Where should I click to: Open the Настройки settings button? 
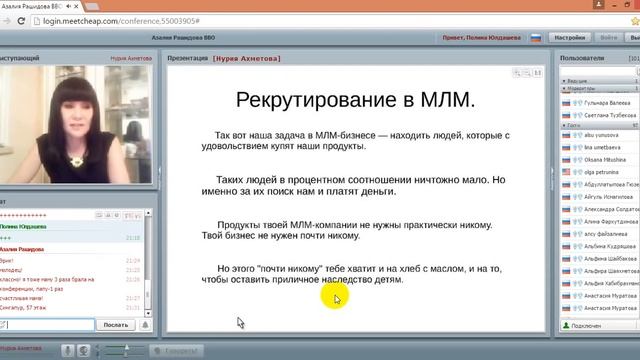569,38
